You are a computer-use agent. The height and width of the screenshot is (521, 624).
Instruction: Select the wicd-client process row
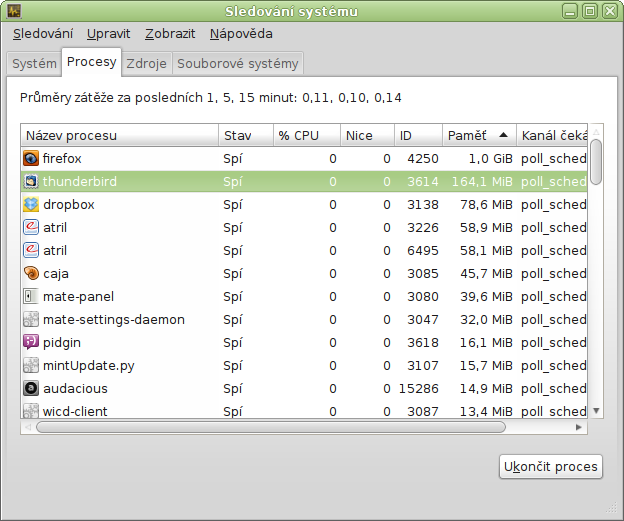tap(300, 410)
